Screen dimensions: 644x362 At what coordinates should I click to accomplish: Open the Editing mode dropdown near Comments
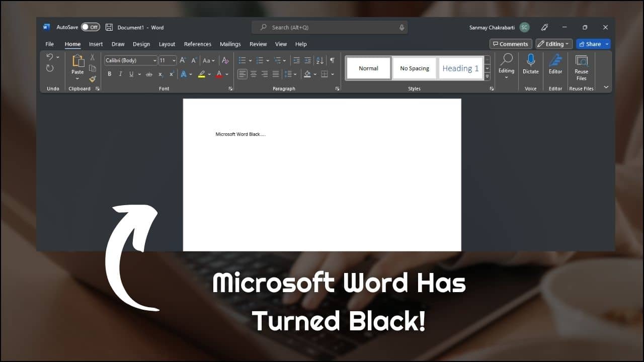coord(554,44)
